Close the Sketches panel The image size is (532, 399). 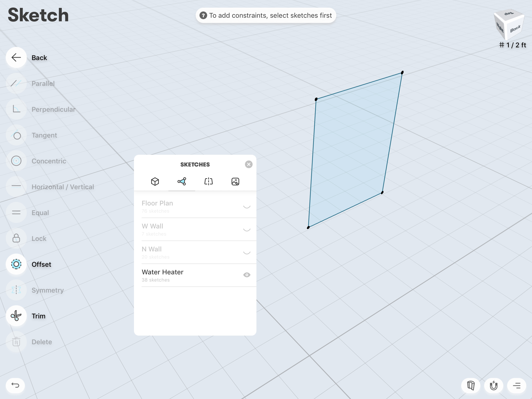(249, 164)
